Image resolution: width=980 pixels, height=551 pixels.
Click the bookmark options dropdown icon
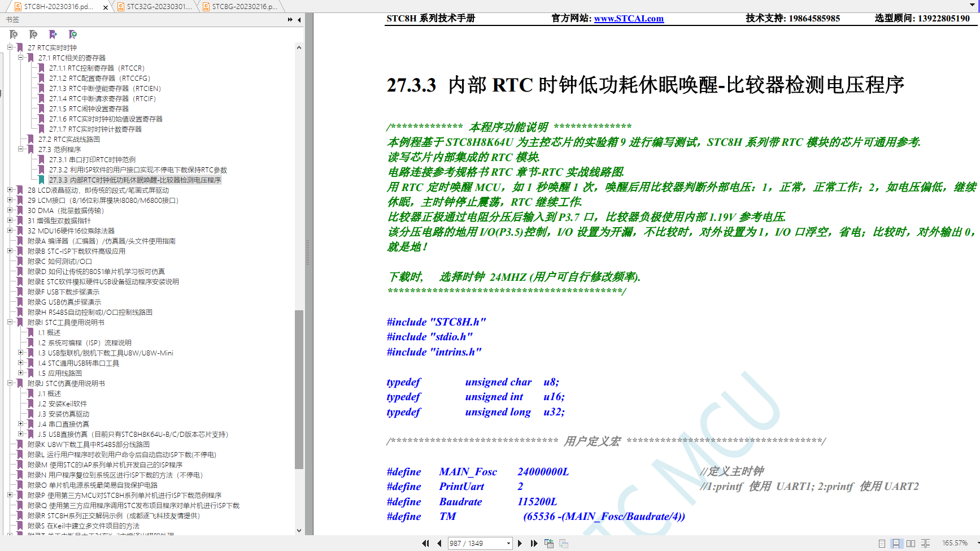click(x=73, y=34)
